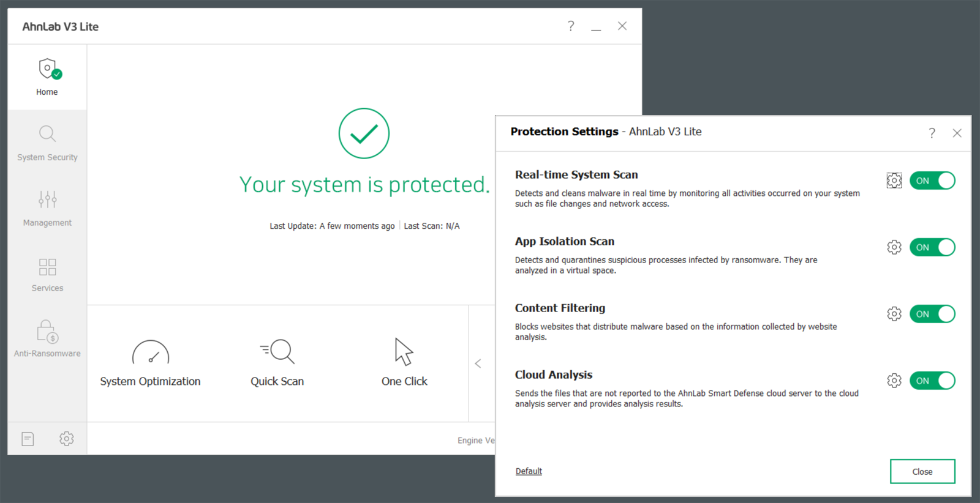Screen dimensions: 980x503
Task: Turn off Real-time System Scan toggle
Action: click(932, 181)
